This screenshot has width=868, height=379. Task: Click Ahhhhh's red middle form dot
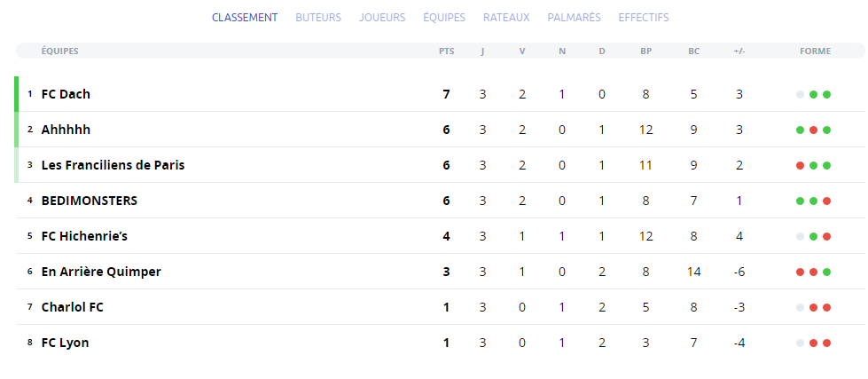tap(813, 130)
